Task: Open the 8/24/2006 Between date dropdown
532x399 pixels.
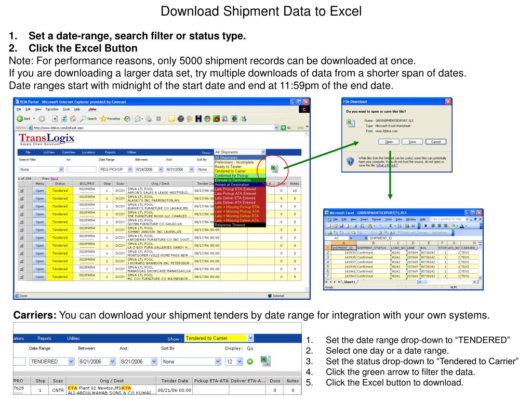Action: [161, 169]
